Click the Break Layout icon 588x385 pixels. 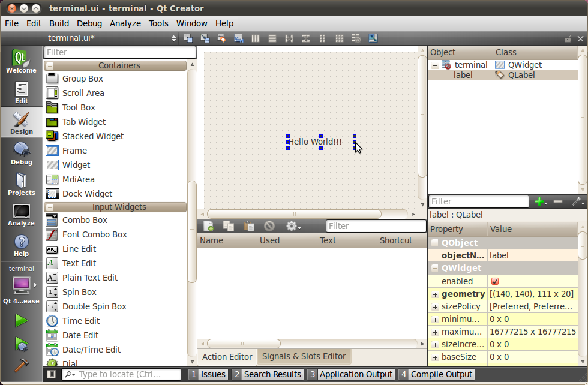356,38
